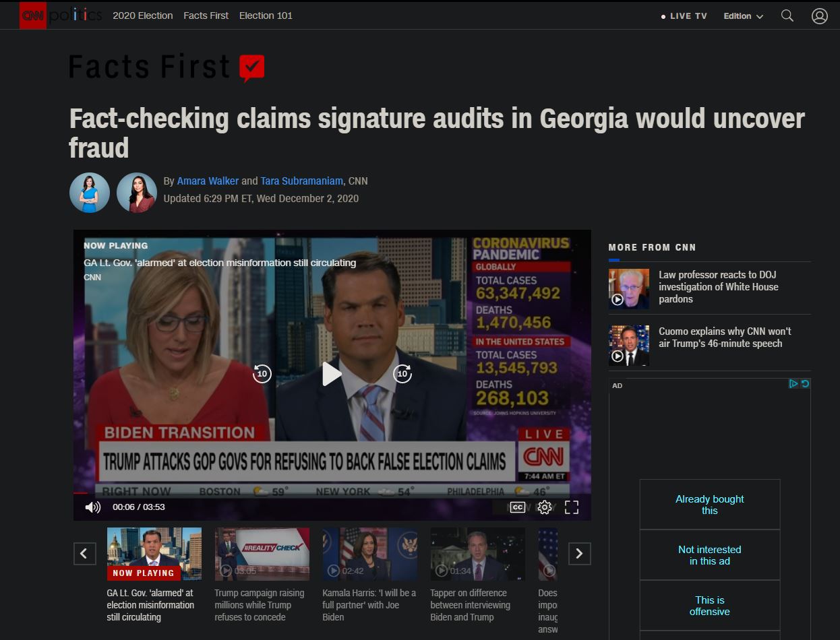840x640 pixels.
Task: Click video time 00:06 / 03:53
Action: coord(139,507)
